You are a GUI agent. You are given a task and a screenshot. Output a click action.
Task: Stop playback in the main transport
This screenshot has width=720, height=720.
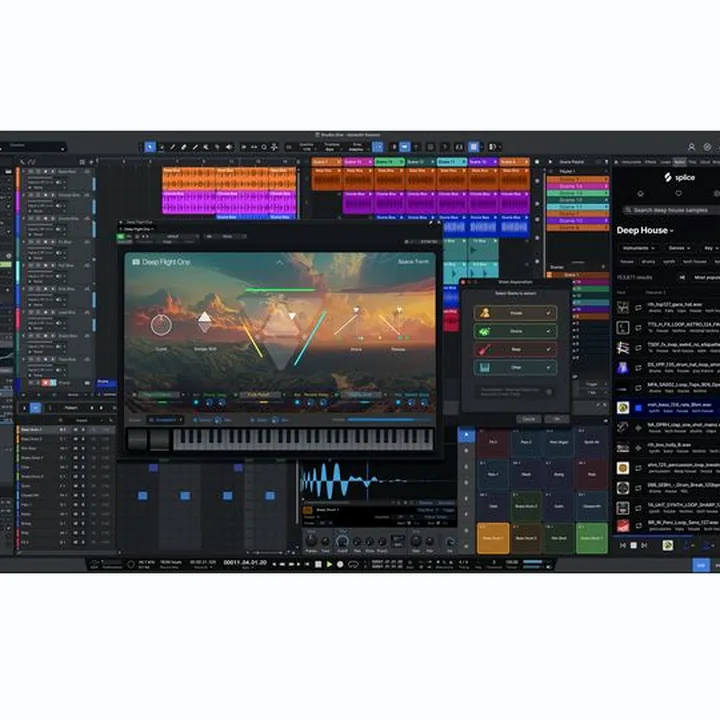(318, 564)
